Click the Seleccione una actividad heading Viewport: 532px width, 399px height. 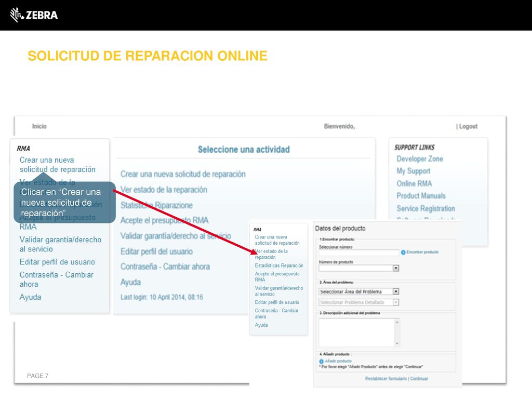(x=244, y=150)
